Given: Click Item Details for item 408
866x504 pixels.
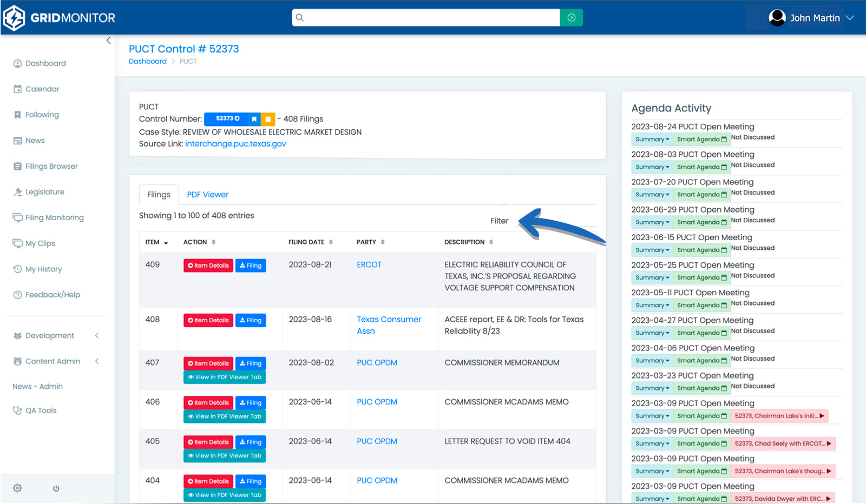Looking at the screenshot, I should click(208, 321).
